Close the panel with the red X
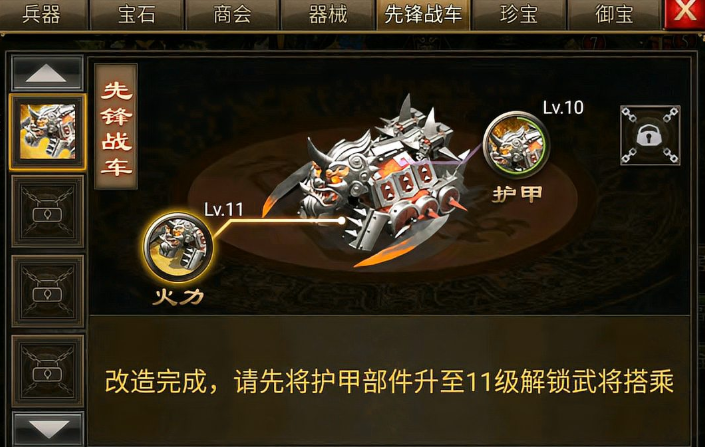This screenshot has height=447, width=705. [684, 13]
